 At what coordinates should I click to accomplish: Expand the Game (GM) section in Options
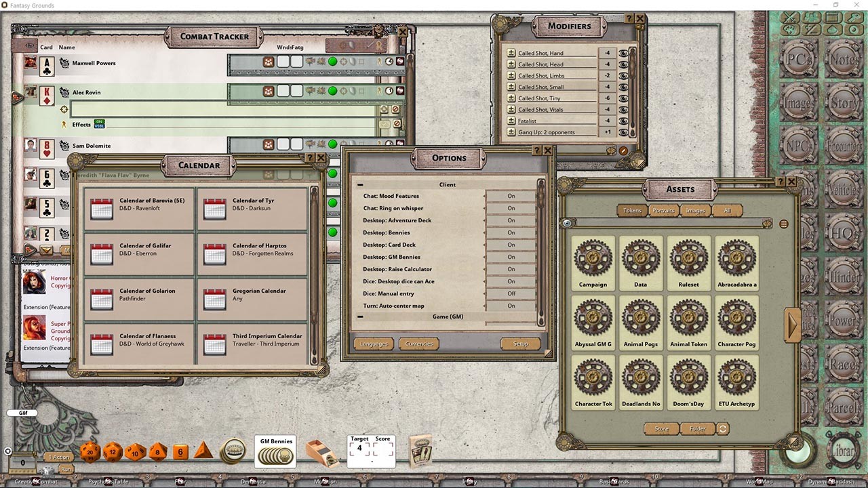360,317
